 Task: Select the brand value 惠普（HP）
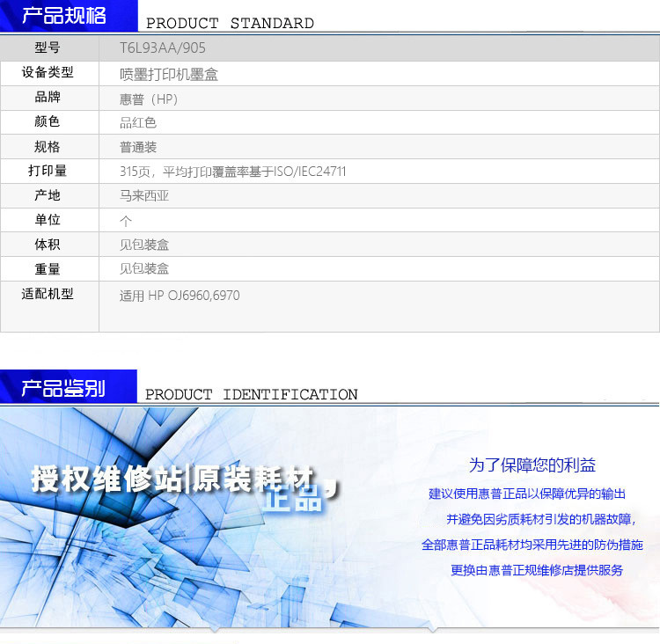tap(149, 99)
